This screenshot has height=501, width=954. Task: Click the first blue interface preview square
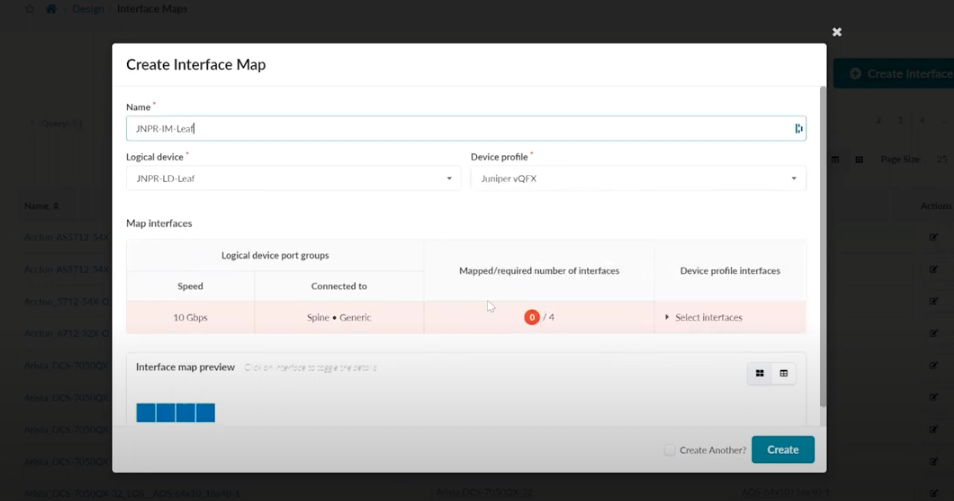[146, 413]
